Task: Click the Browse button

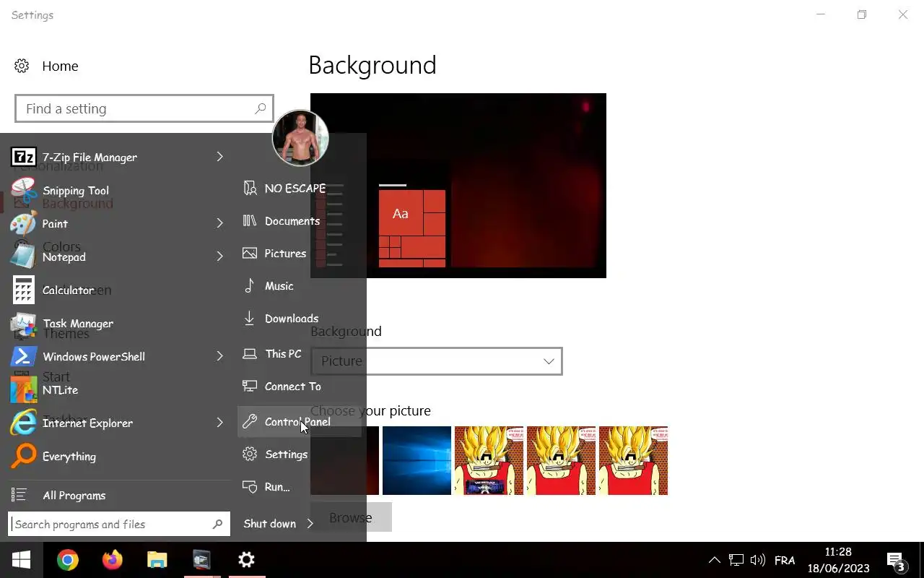Action: click(351, 517)
